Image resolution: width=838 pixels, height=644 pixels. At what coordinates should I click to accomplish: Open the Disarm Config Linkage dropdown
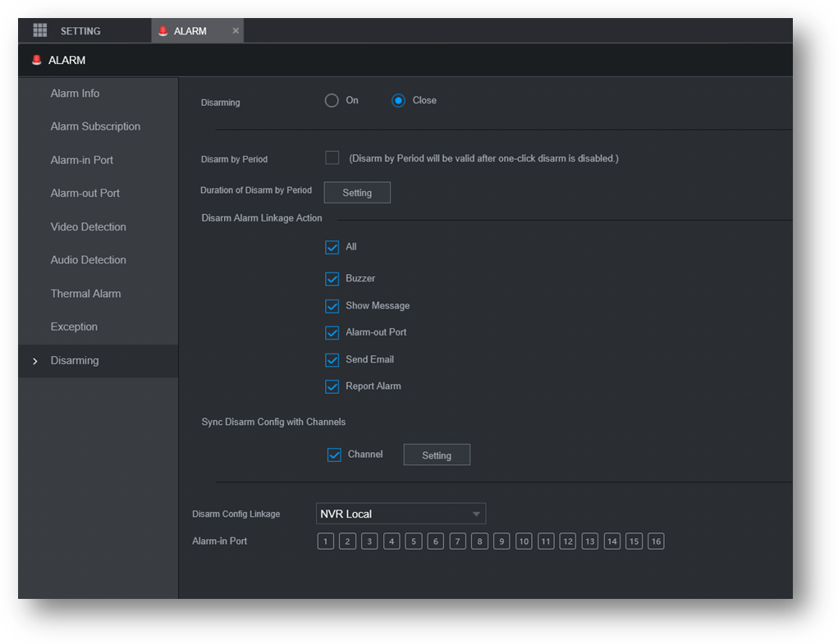pos(401,514)
